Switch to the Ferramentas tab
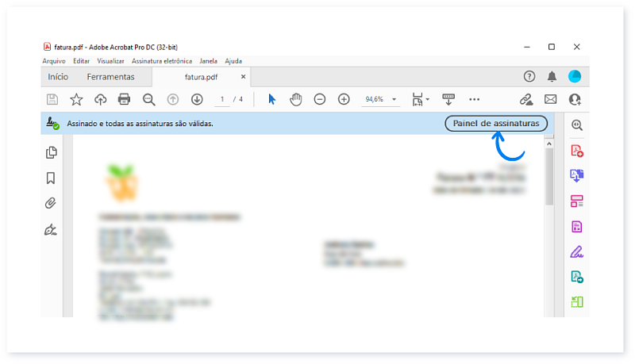635x364 pixels. pyautogui.click(x=110, y=77)
